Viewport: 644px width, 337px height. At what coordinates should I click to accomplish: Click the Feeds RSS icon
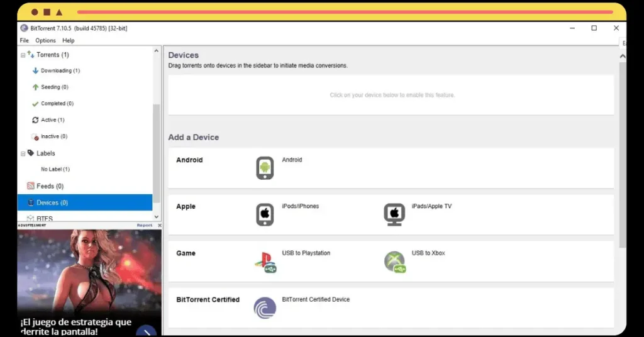point(30,186)
